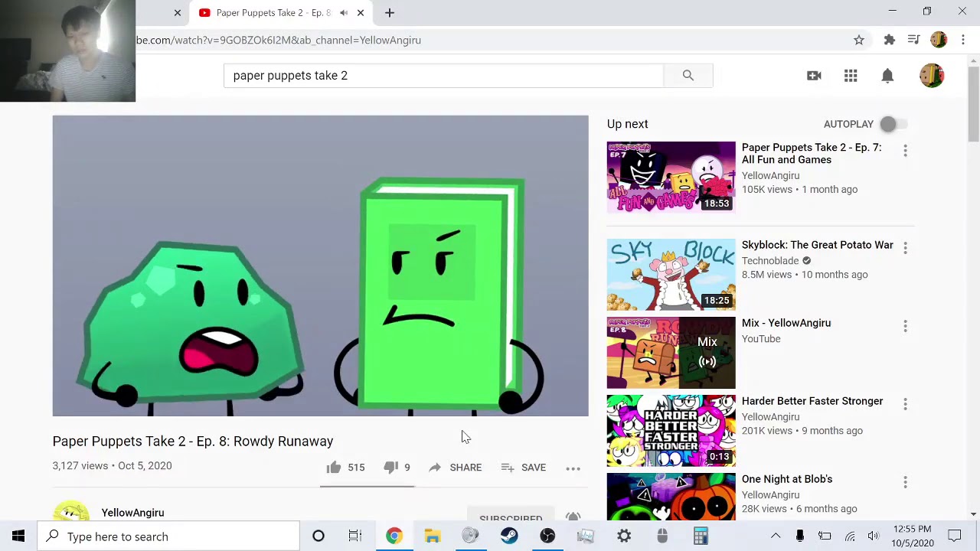Open options for Paper Puppets Ep. 7 suggestion

click(905, 152)
